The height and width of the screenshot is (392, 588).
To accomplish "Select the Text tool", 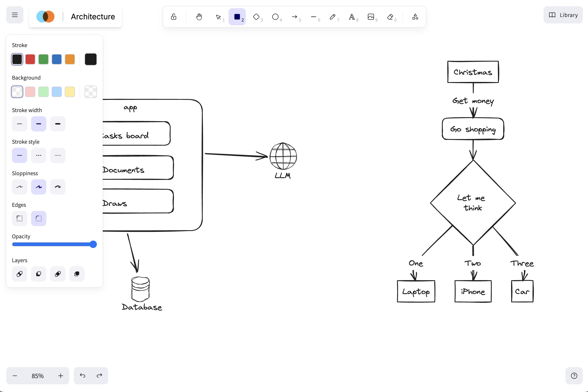I will (352, 17).
